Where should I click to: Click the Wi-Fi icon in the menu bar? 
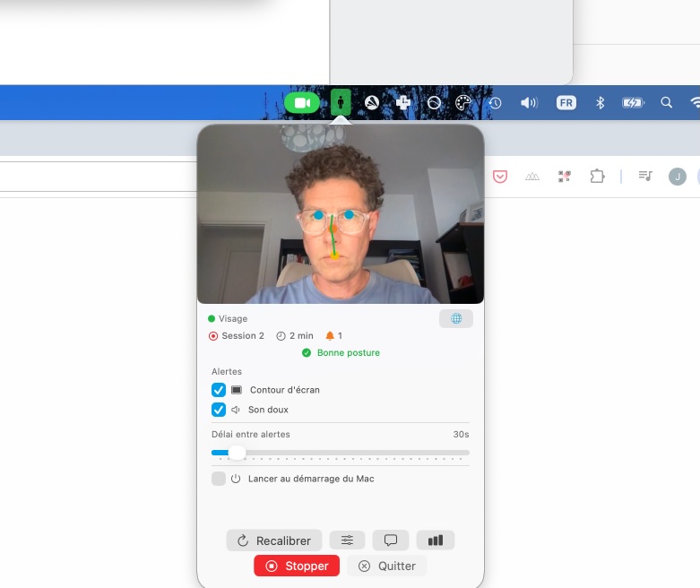[696, 103]
